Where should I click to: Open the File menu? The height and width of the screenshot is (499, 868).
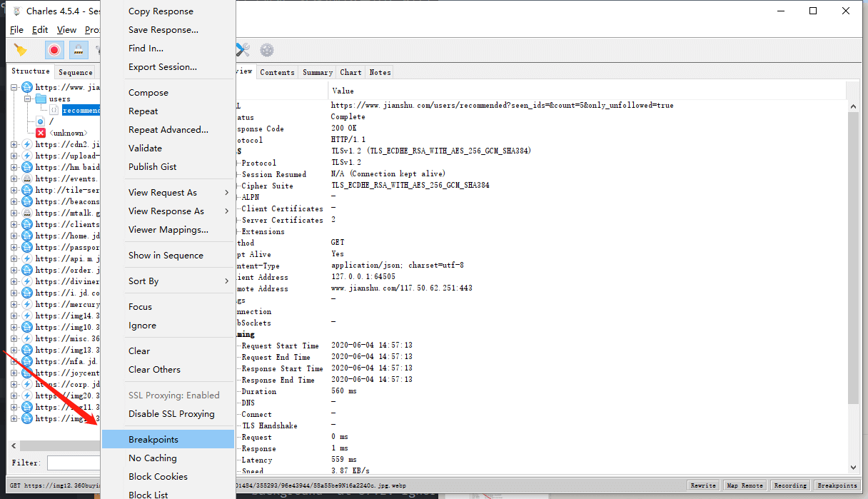click(x=16, y=30)
